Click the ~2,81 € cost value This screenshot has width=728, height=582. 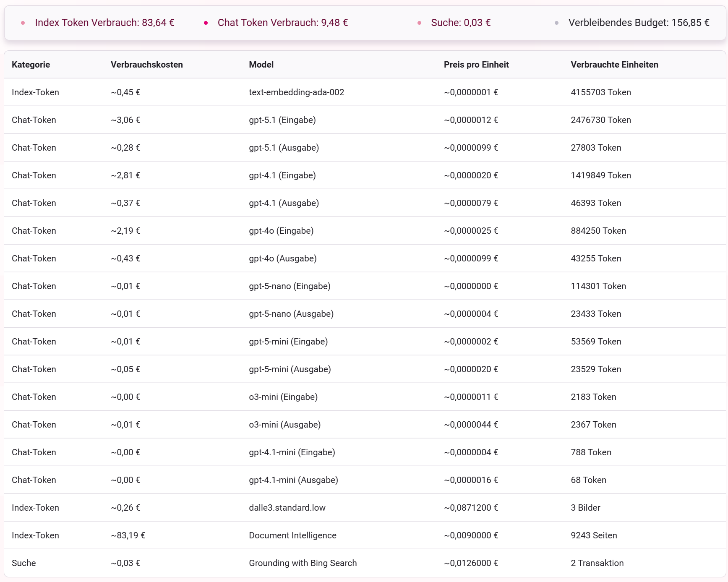(x=125, y=175)
